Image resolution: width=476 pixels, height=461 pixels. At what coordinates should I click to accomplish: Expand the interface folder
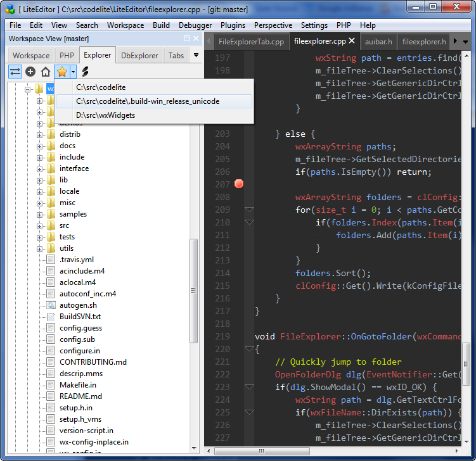(x=39, y=169)
